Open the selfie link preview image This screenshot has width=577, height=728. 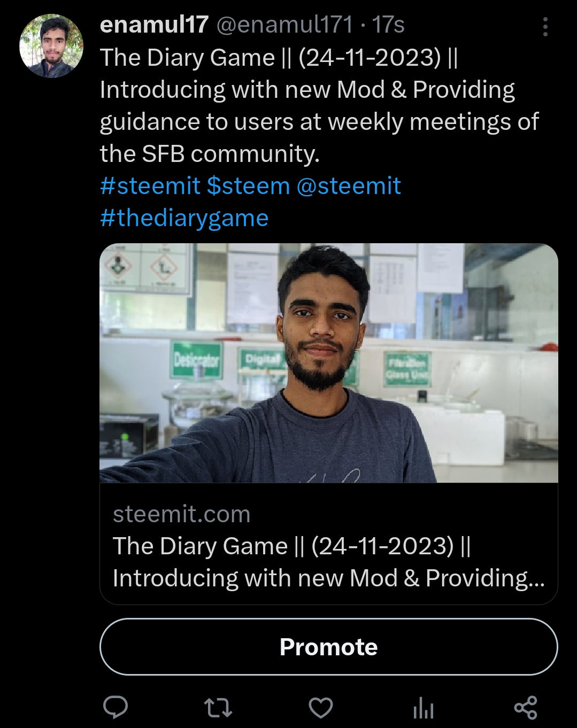pyautogui.click(x=329, y=363)
